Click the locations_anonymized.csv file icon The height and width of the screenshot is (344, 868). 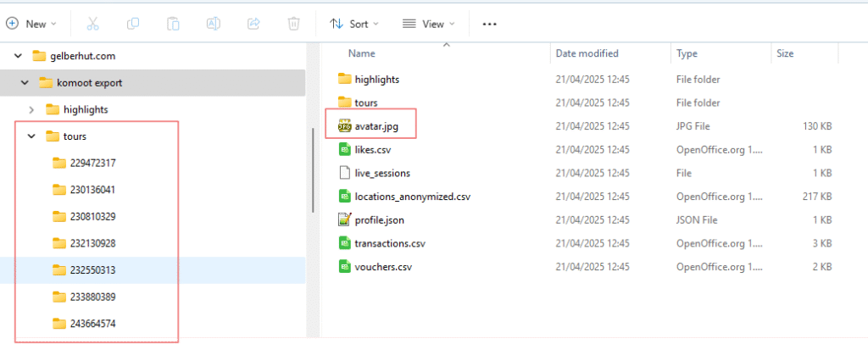coord(345,197)
